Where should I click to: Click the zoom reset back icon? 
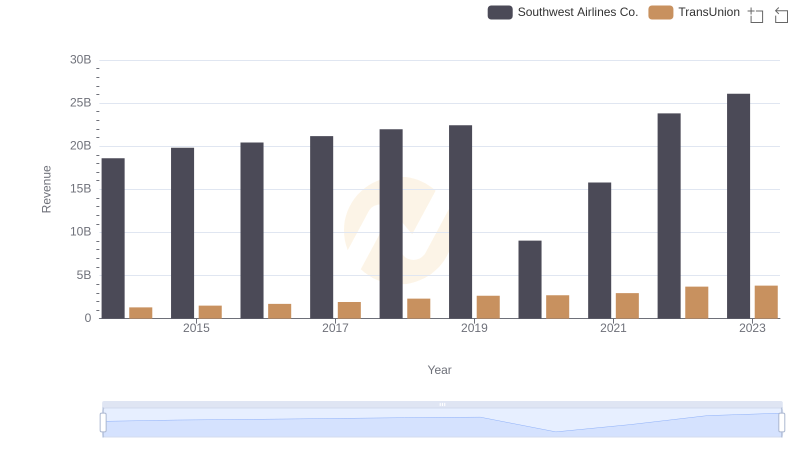coord(781,15)
